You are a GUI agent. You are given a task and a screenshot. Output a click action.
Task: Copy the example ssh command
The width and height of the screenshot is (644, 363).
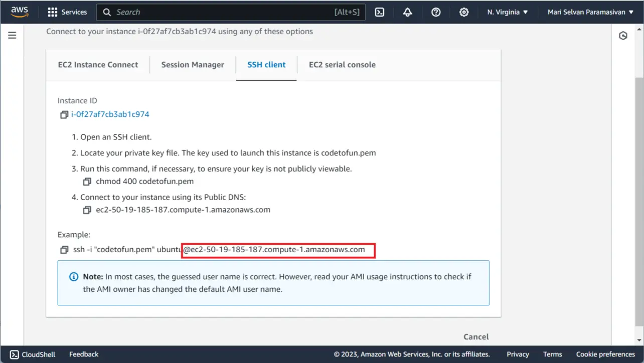pos(64,250)
